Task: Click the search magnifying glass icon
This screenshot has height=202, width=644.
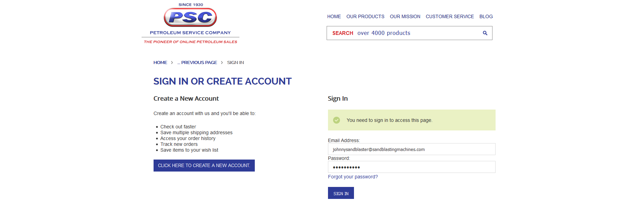Action: [x=485, y=33]
